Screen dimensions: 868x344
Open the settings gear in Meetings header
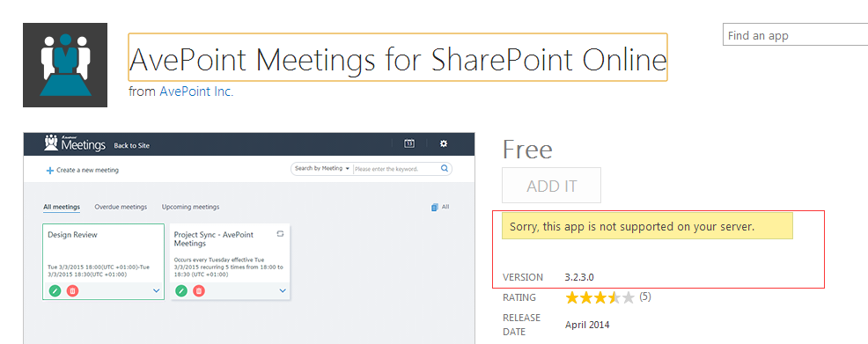coord(444,143)
